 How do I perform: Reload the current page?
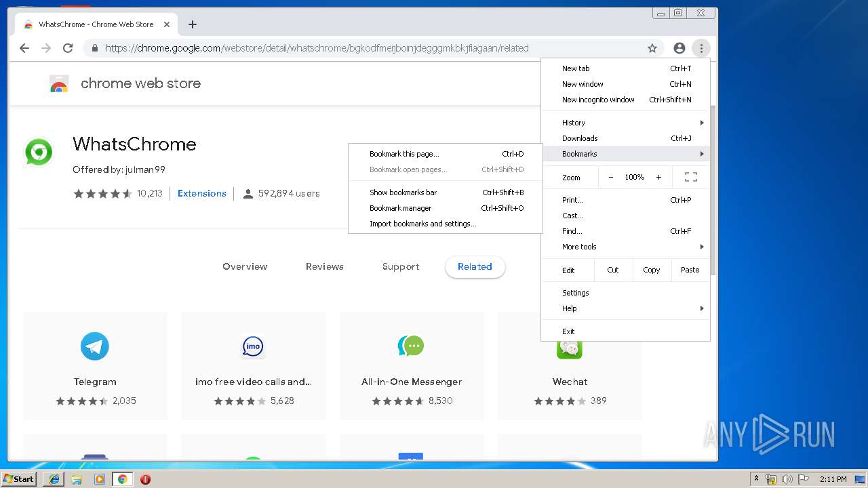(x=68, y=48)
